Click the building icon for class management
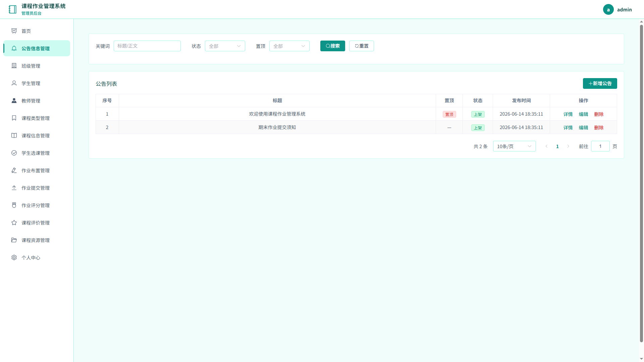 coord(14,66)
